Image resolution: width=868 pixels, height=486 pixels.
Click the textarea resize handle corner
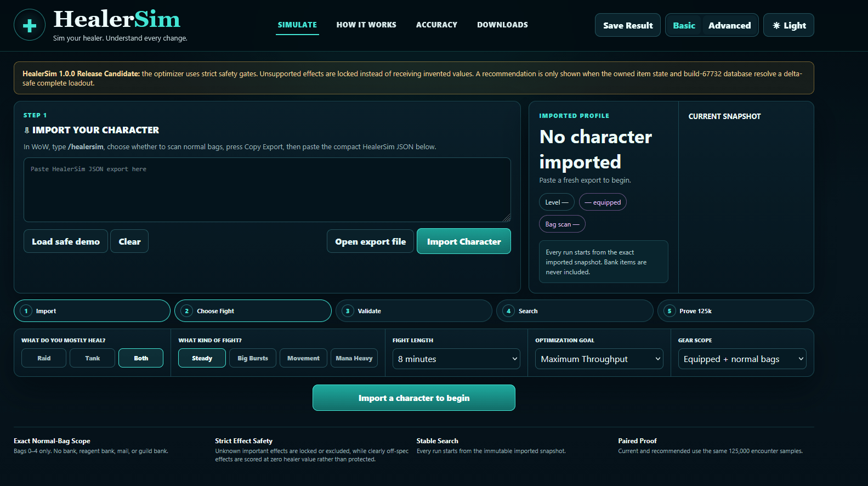[507, 218]
